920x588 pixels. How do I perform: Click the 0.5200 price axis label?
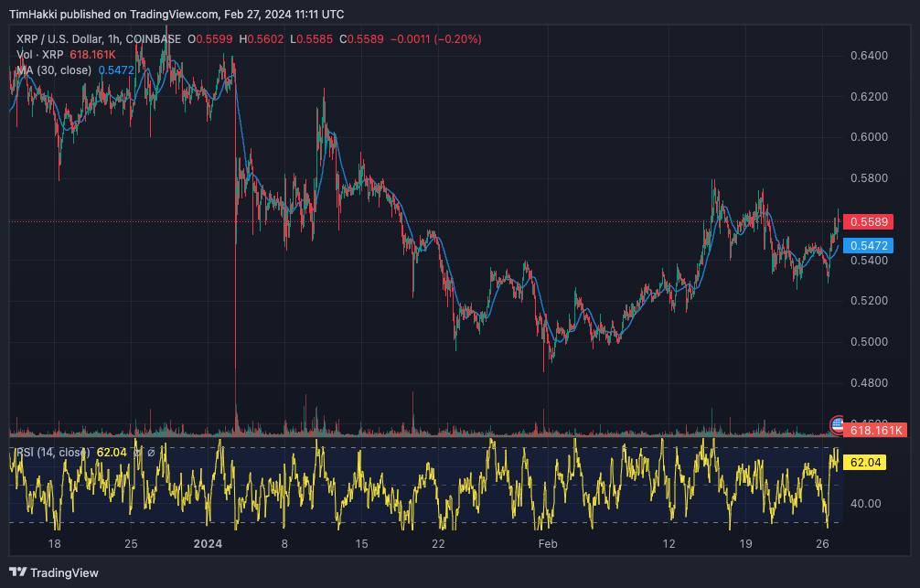(869, 301)
